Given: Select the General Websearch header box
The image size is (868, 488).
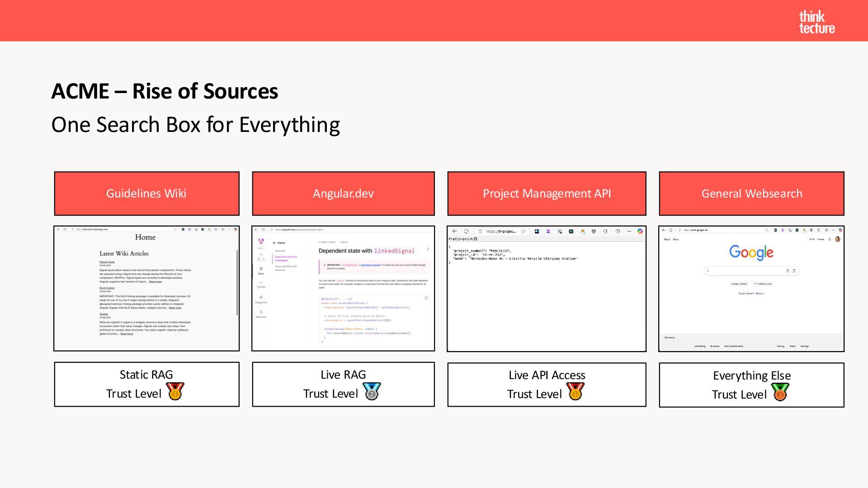Looking at the screenshot, I should click(751, 193).
